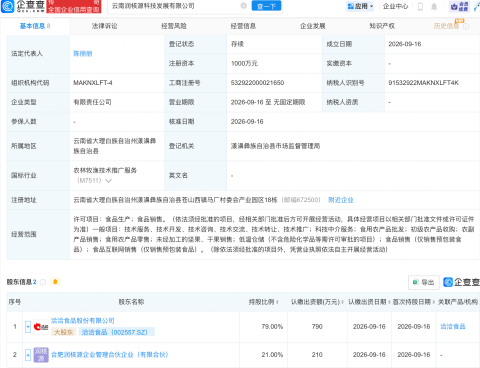Switch to the 经营风险 tab
480x368 pixels.
click(174, 26)
